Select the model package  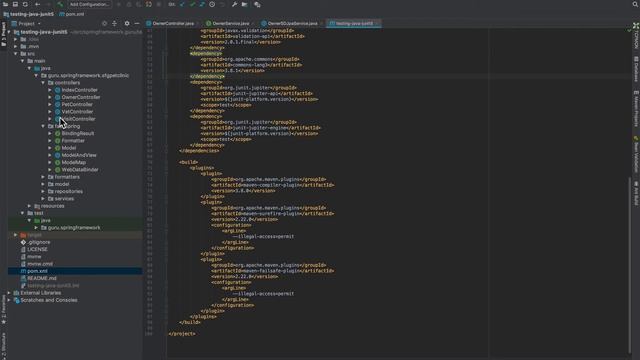(x=62, y=184)
